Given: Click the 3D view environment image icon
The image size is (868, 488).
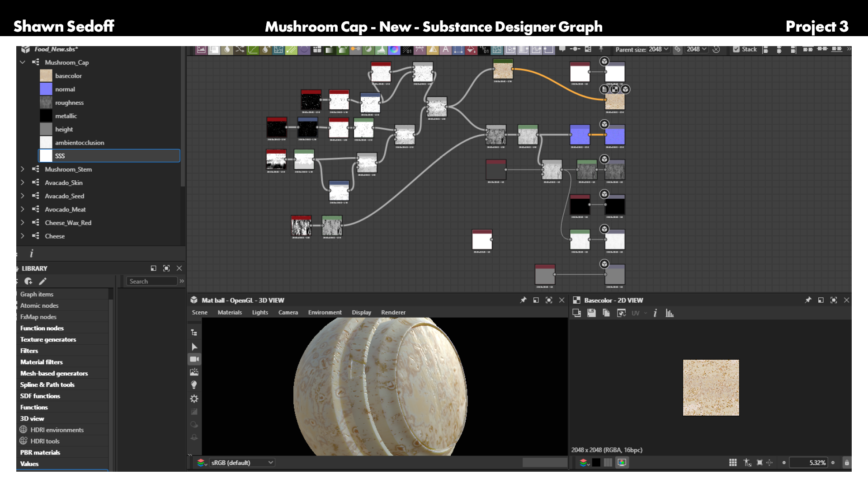Looking at the screenshot, I should pyautogui.click(x=194, y=372).
